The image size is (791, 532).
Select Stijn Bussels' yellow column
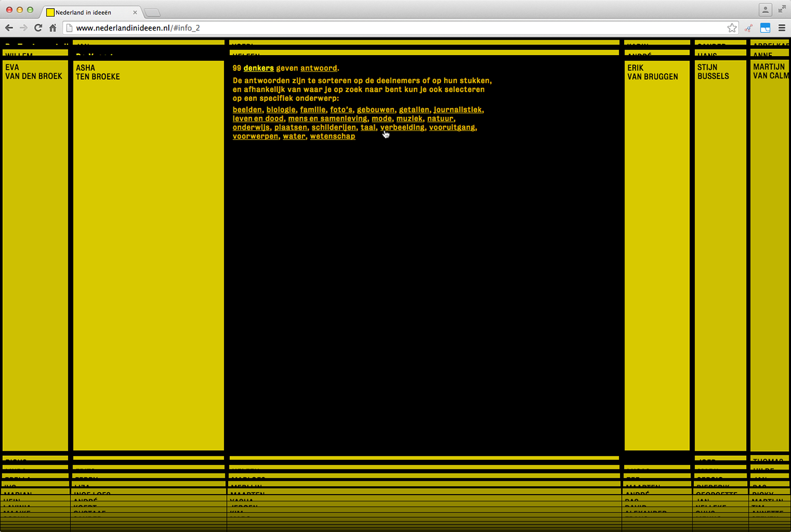720,254
